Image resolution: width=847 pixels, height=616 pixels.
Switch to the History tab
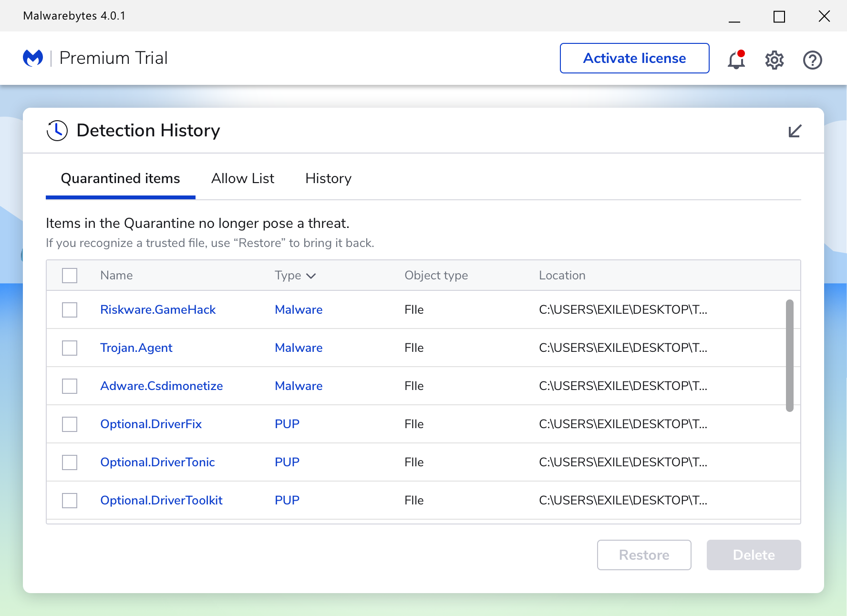[x=328, y=179]
